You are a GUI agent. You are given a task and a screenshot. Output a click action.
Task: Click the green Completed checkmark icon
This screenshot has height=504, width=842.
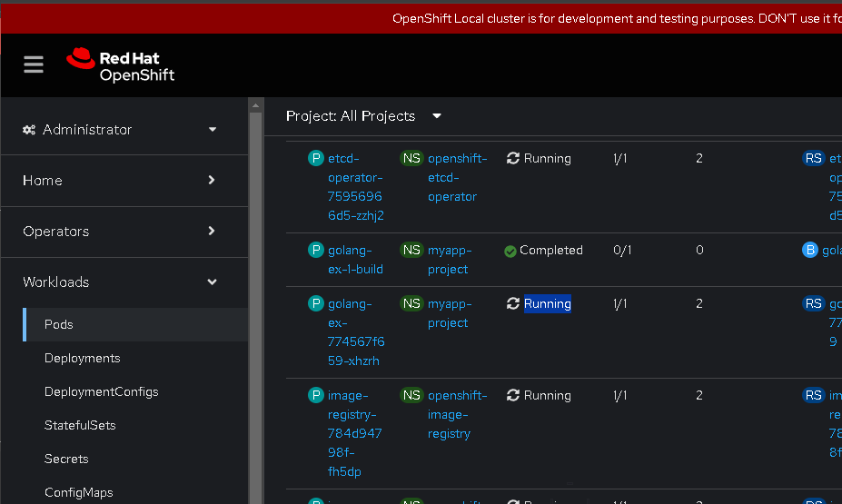point(510,252)
